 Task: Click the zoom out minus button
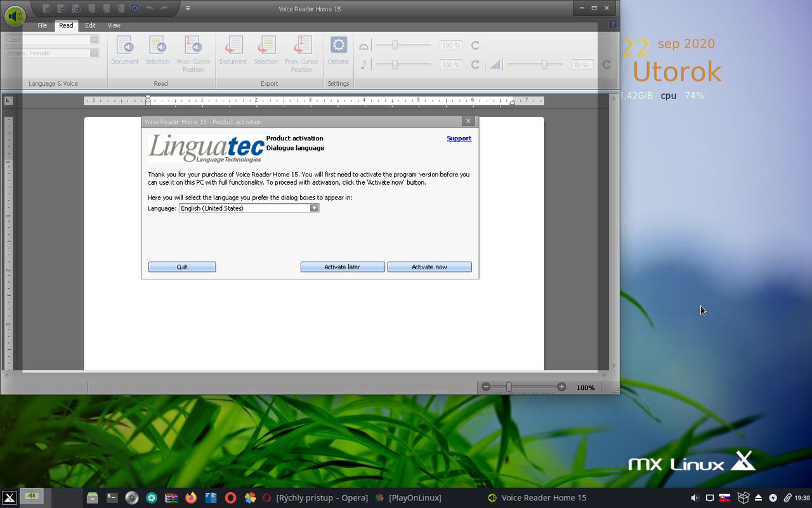tap(486, 387)
